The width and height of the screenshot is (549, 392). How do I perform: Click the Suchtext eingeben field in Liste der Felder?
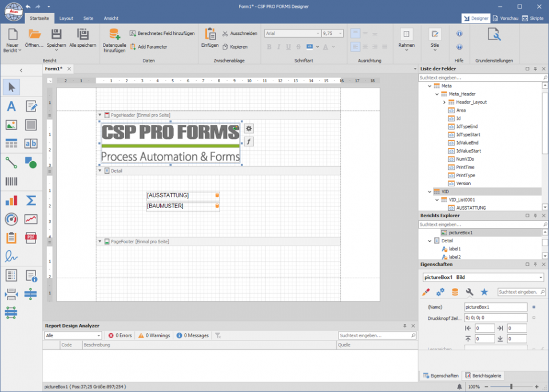click(x=480, y=77)
